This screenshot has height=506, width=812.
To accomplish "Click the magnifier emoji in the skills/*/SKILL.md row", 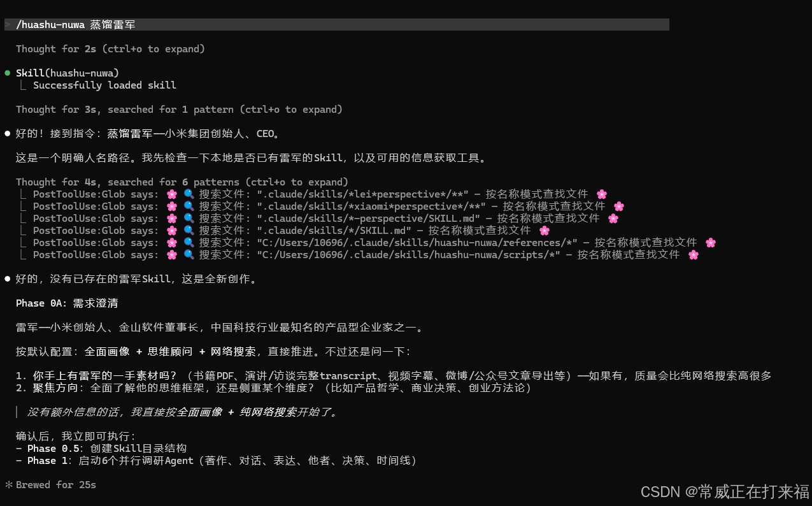I will click(189, 231).
